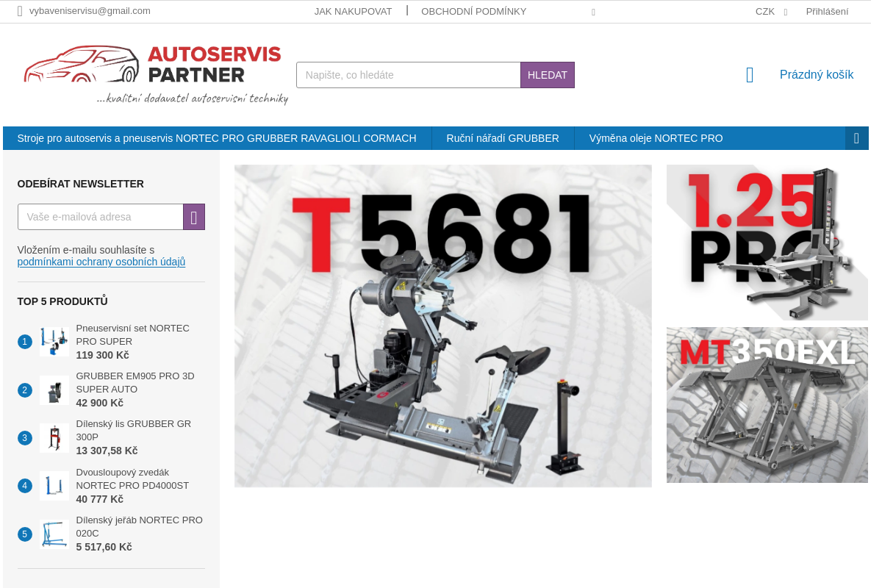Screen dimensions: 882x588
Task: Click TOP 5 PRODUKTŮ heading
Action: coord(62,301)
